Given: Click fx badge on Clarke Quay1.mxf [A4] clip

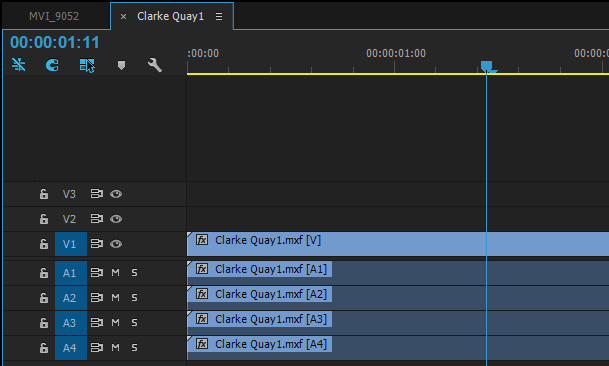Looking at the screenshot, I should [x=202, y=344].
